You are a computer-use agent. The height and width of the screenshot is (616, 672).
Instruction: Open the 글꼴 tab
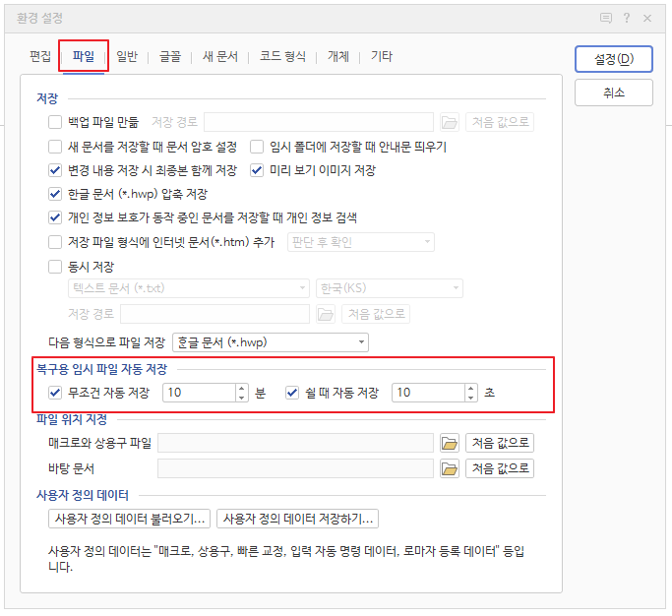pos(170,56)
